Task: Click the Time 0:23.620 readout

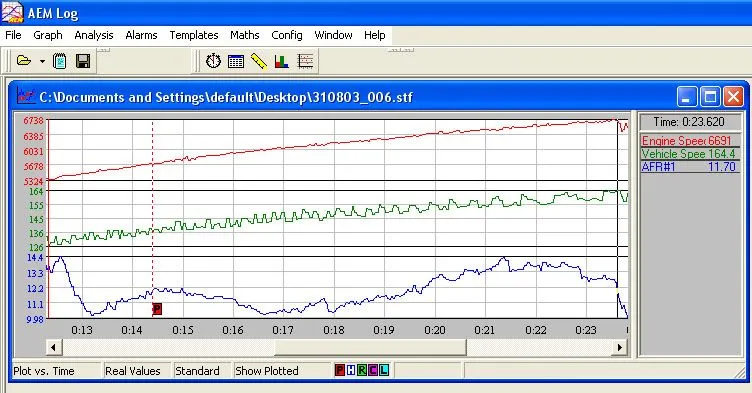Action: click(x=689, y=122)
